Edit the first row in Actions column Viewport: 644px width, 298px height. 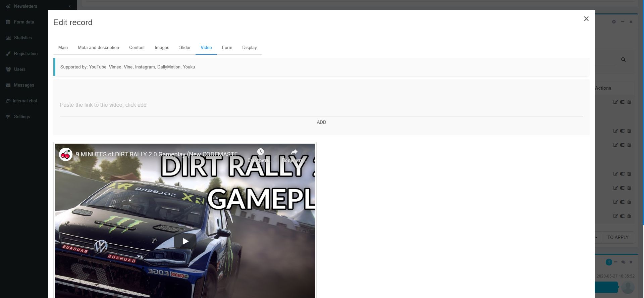pos(615,102)
